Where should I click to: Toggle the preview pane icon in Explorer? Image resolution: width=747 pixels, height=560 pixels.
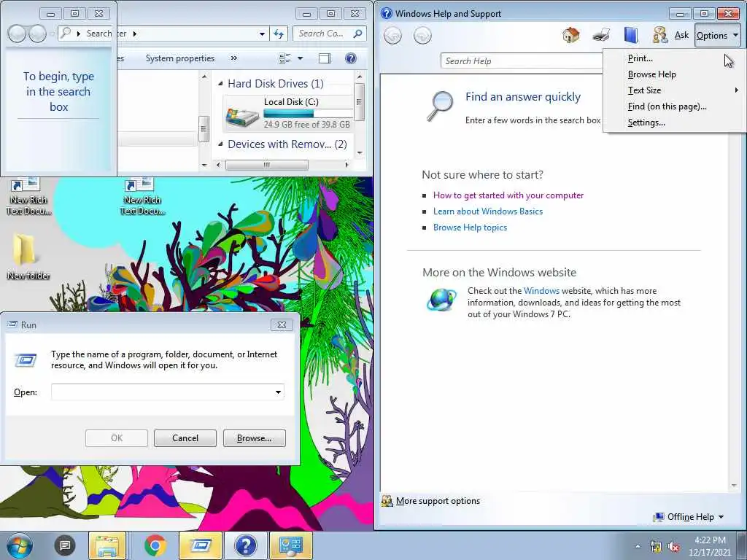pyautogui.click(x=325, y=58)
